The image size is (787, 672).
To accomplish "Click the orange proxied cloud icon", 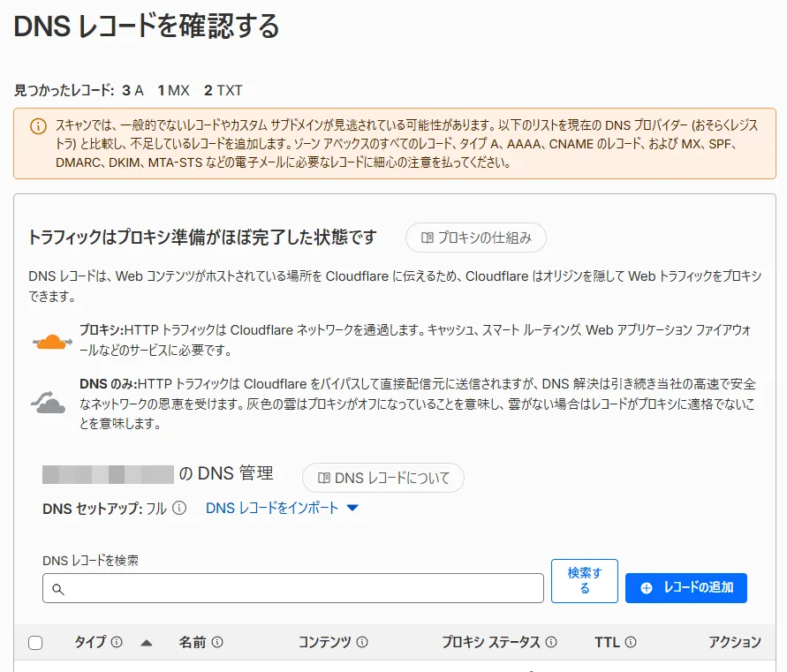I will click(52, 342).
